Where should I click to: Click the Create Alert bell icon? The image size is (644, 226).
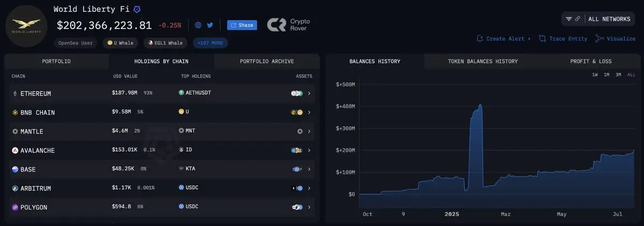coord(480,39)
